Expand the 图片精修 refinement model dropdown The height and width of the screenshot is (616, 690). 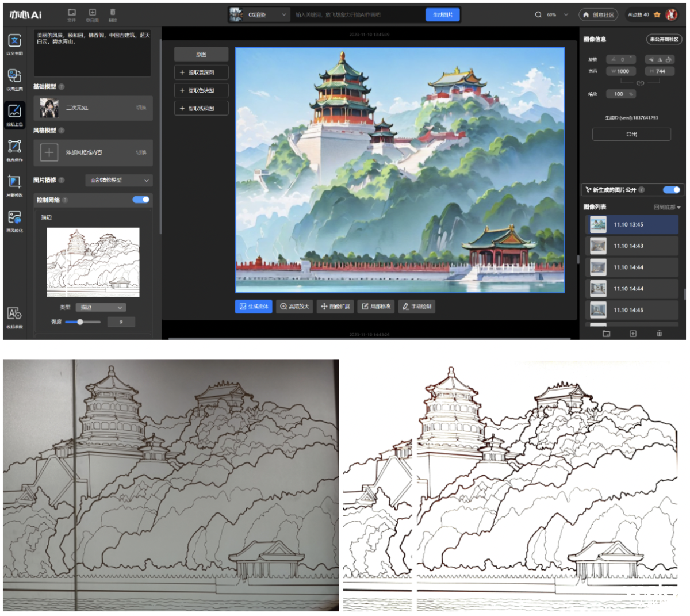(x=119, y=181)
